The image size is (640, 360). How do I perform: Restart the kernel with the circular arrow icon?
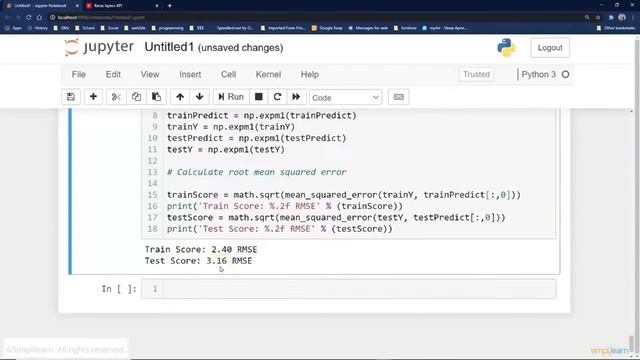[x=278, y=97]
